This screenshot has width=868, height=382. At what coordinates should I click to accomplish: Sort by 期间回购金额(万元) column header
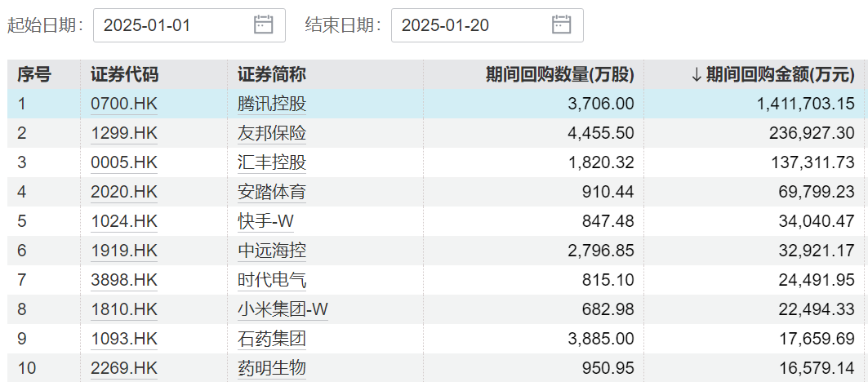coord(773,74)
